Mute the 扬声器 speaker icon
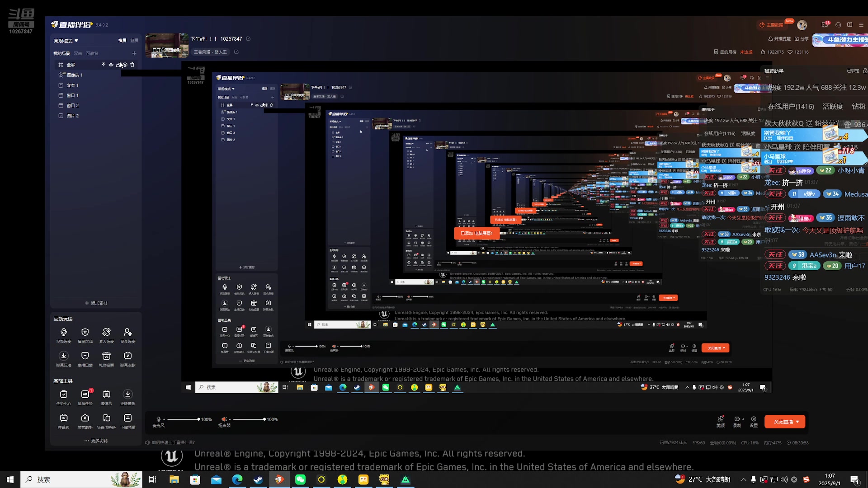Image resolution: width=868 pixels, height=488 pixels. (223, 419)
